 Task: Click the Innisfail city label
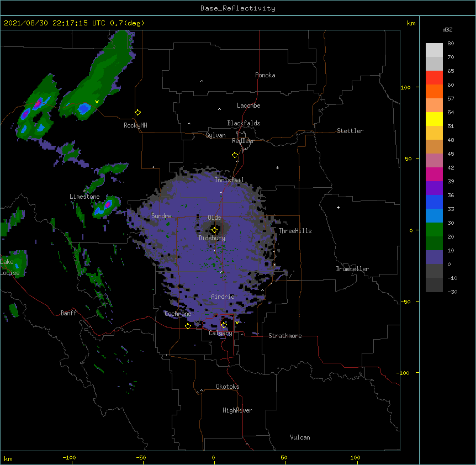click(229, 180)
